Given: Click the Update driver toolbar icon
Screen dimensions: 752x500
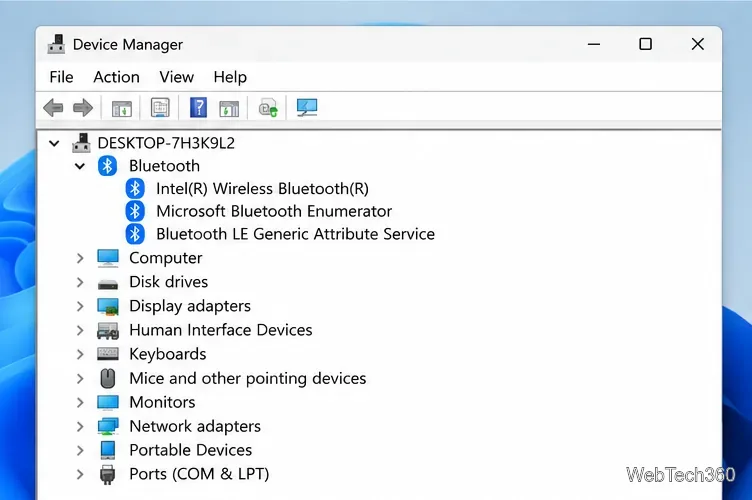Looking at the screenshot, I should point(268,108).
